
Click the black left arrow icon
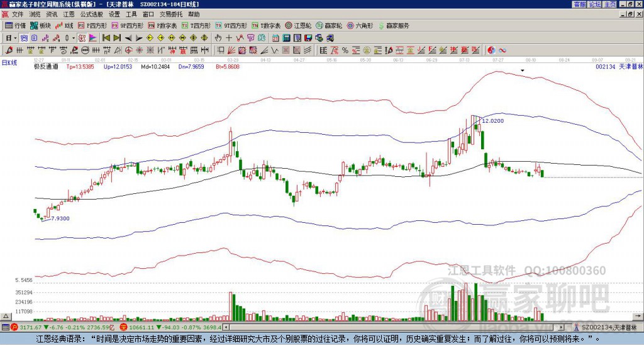pyautogui.click(x=128, y=38)
